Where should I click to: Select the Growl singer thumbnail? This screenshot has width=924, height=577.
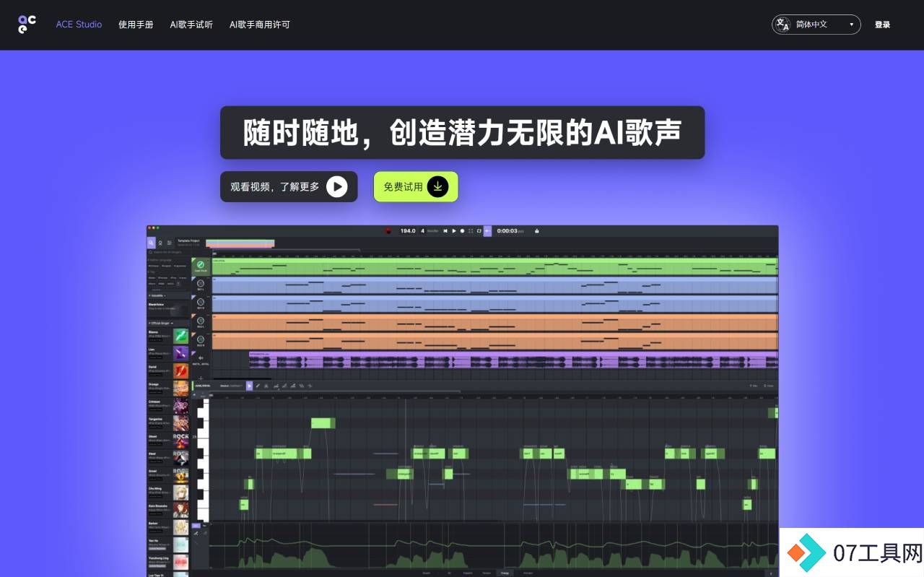[180, 475]
